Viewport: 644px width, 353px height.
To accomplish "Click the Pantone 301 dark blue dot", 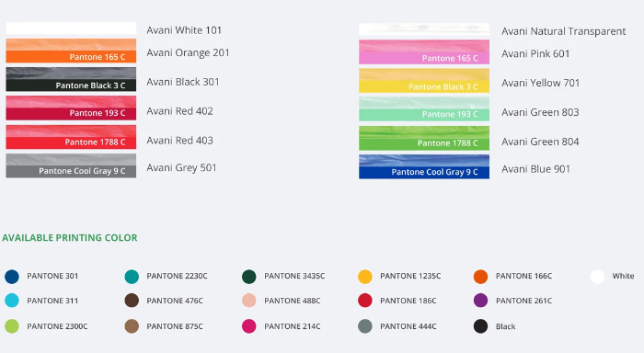I will point(12,277).
